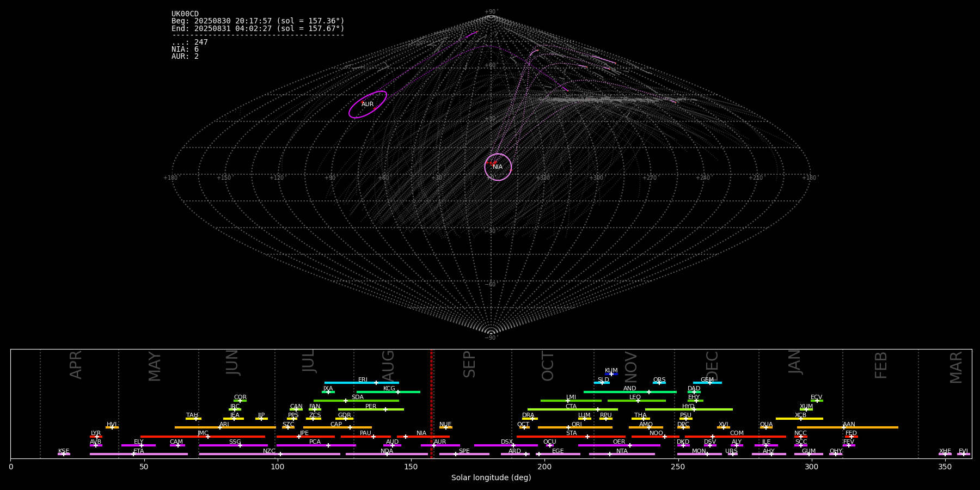980x490 pixels.
Task: Click the XHE shower label
Action: point(945,451)
